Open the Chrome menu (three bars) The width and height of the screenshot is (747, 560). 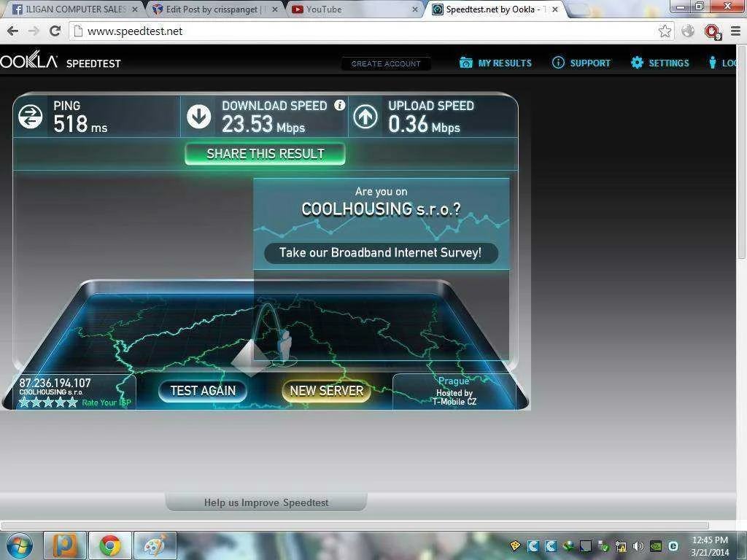735,31
